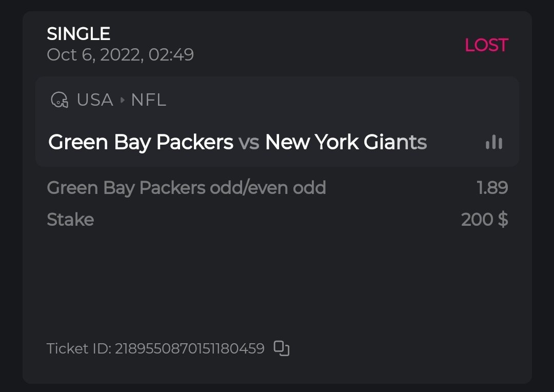The height and width of the screenshot is (392, 554).
Task: Click the arrow between USA and NFL
Action: pos(122,100)
